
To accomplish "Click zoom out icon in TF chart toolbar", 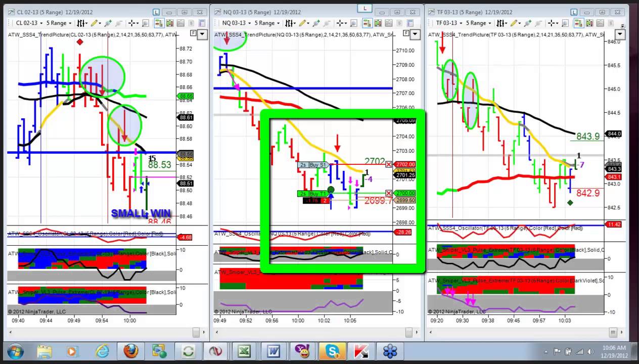I will (x=538, y=23).
